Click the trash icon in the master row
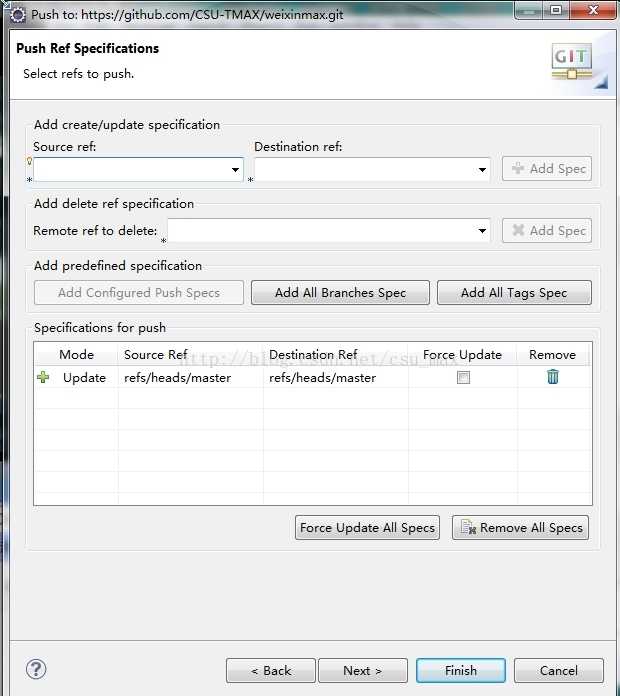 [x=553, y=377]
